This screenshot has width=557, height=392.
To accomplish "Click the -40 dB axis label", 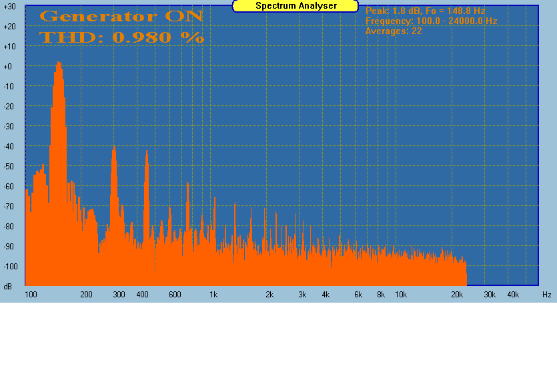I will click(x=9, y=147).
